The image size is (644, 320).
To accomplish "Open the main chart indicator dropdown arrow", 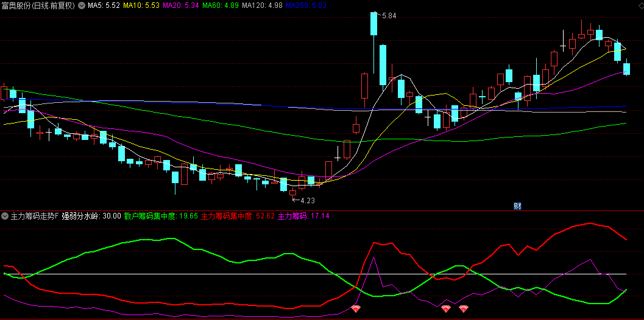I will point(82,5).
